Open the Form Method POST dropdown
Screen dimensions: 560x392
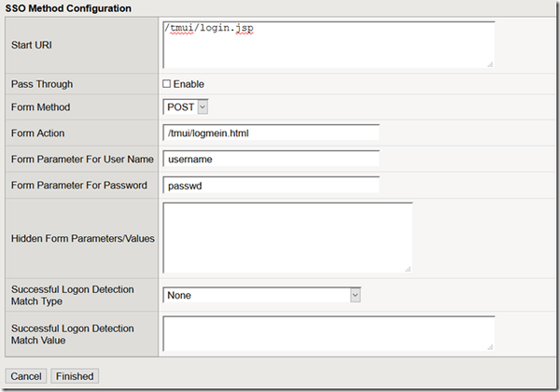(x=185, y=107)
